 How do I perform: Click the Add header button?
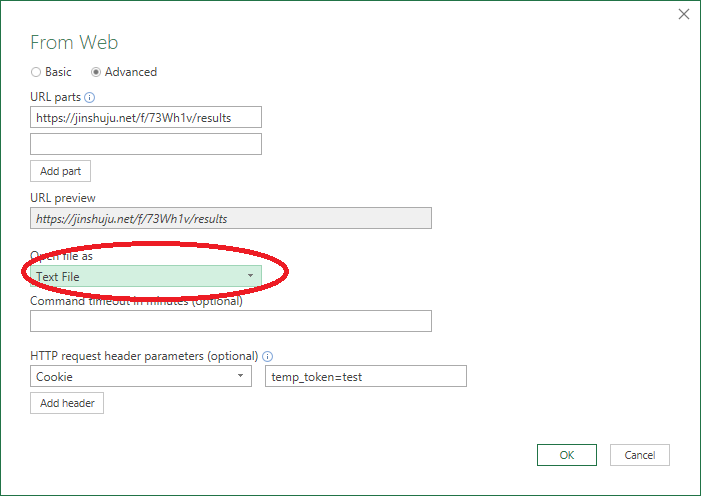point(67,403)
